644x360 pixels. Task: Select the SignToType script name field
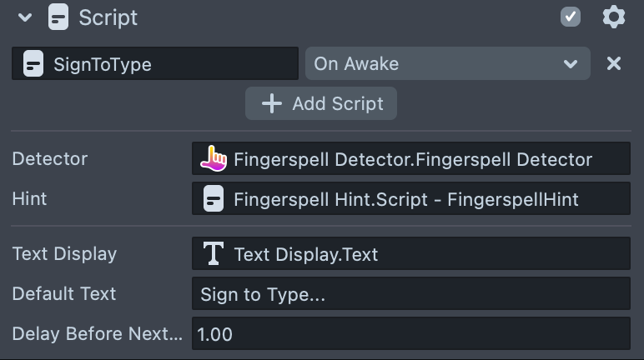coord(167,64)
